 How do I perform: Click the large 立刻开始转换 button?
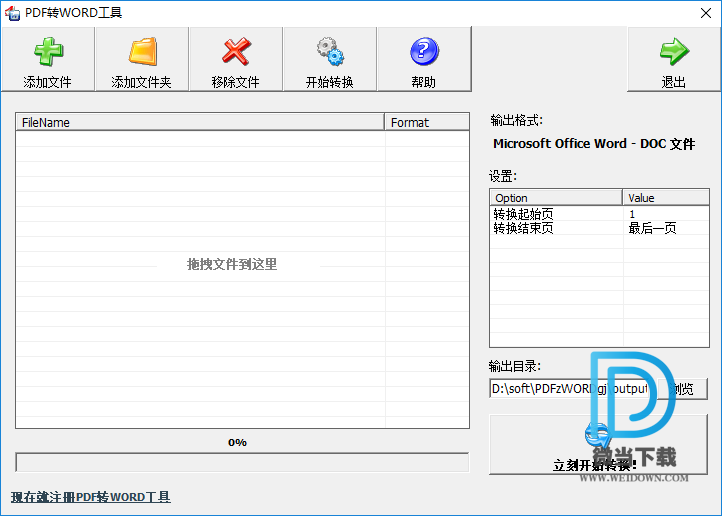[598, 445]
